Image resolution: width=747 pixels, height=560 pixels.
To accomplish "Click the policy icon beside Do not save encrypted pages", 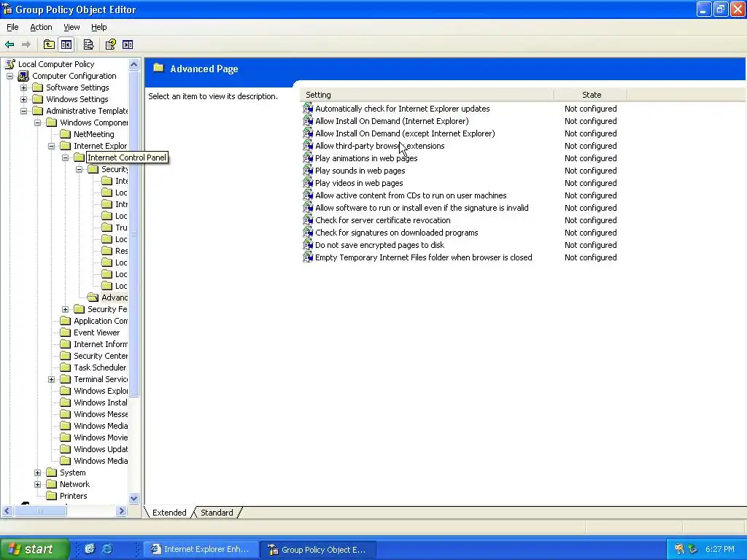I will point(309,245).
